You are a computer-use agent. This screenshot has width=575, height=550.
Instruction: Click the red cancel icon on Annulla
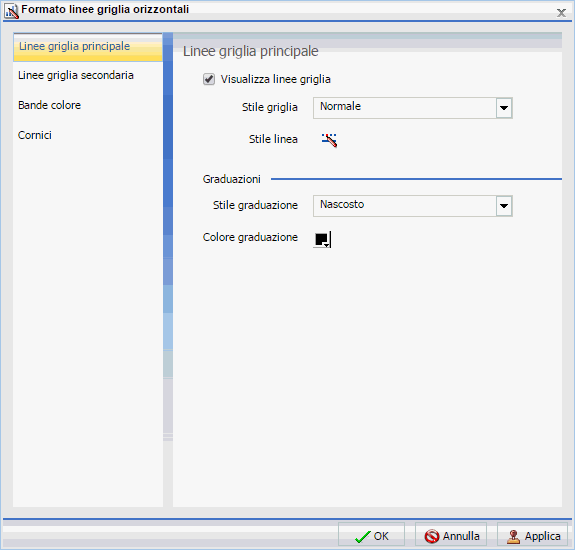pos(432,536)
